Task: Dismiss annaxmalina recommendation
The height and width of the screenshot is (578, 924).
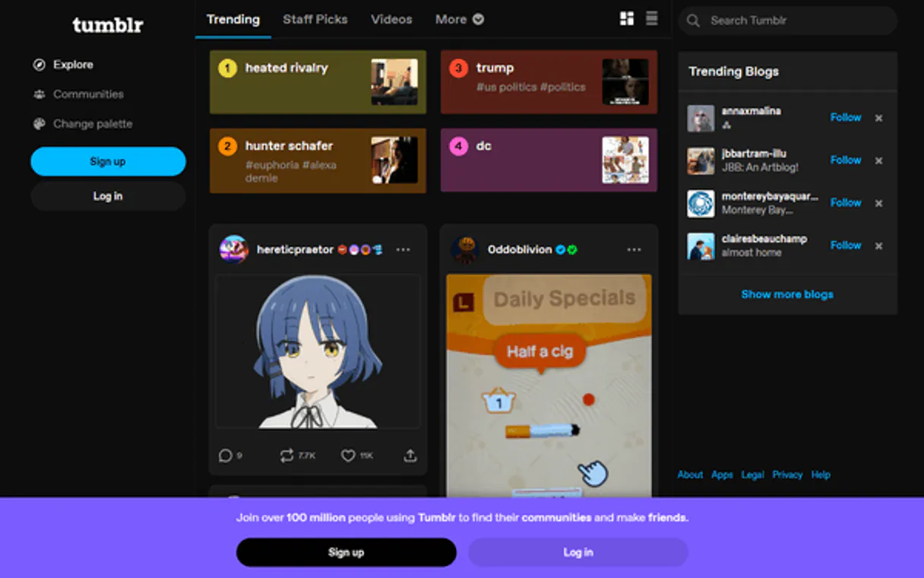Action: coord(878,118)
